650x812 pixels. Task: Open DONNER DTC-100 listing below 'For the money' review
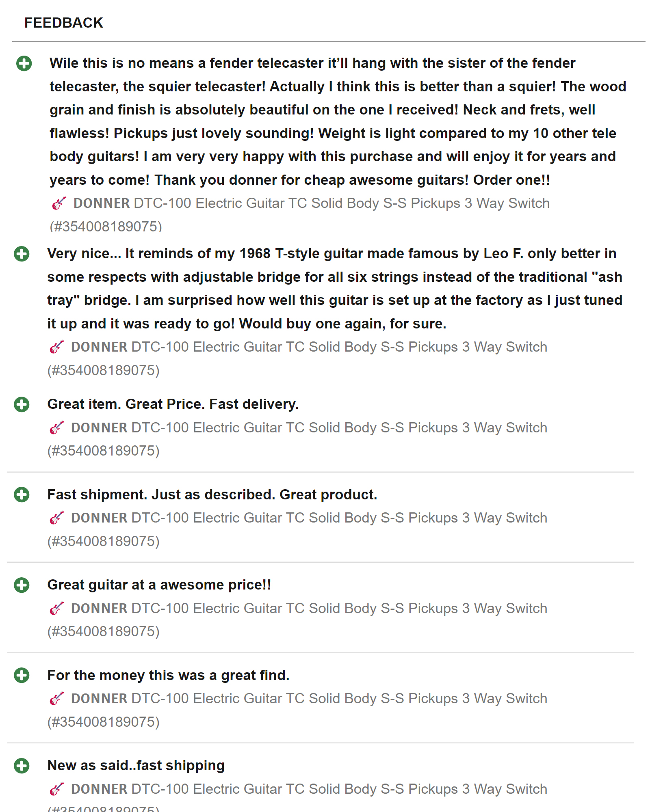pos(309,699)
